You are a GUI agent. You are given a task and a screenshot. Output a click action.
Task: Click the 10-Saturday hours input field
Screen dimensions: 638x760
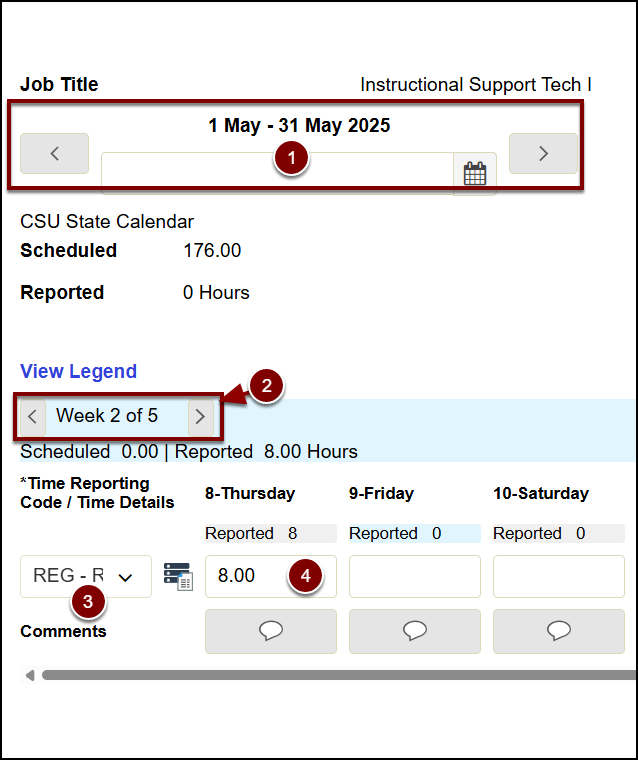click(558, 576)
